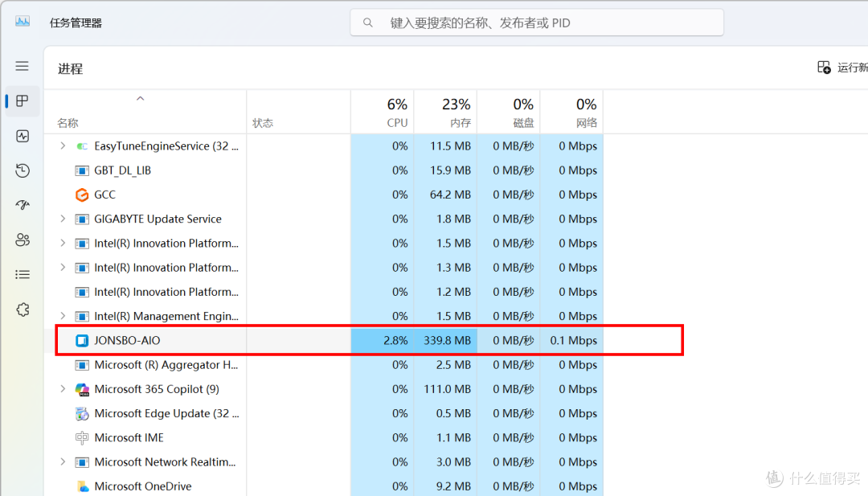Click the Microsoft Network Realtime icon

pos(82,462)
